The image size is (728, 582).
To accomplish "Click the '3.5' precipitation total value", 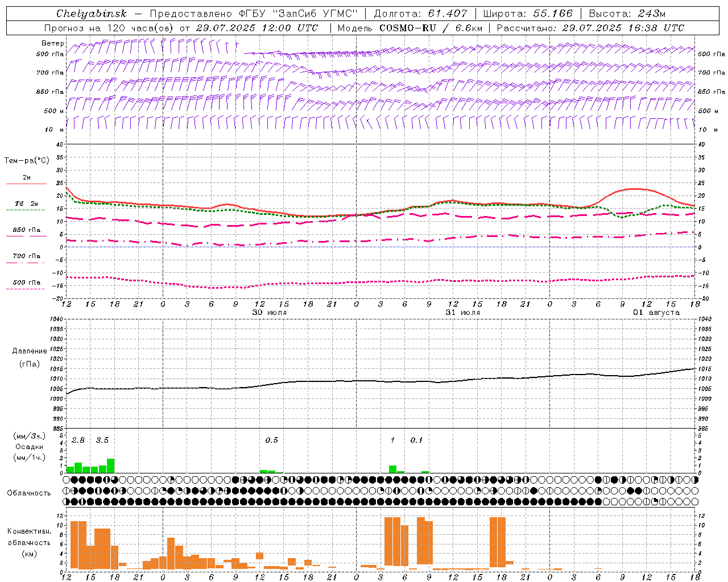I will [102, 440].
